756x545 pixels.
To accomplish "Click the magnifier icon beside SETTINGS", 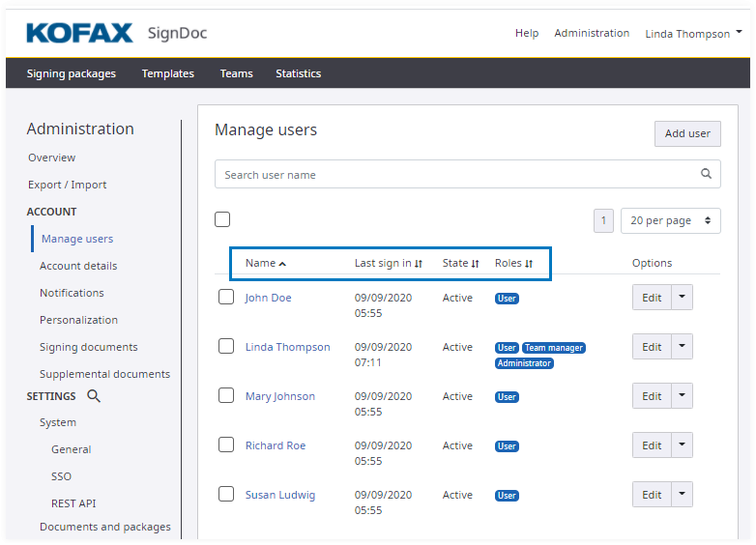I will (x=94, y=396).
